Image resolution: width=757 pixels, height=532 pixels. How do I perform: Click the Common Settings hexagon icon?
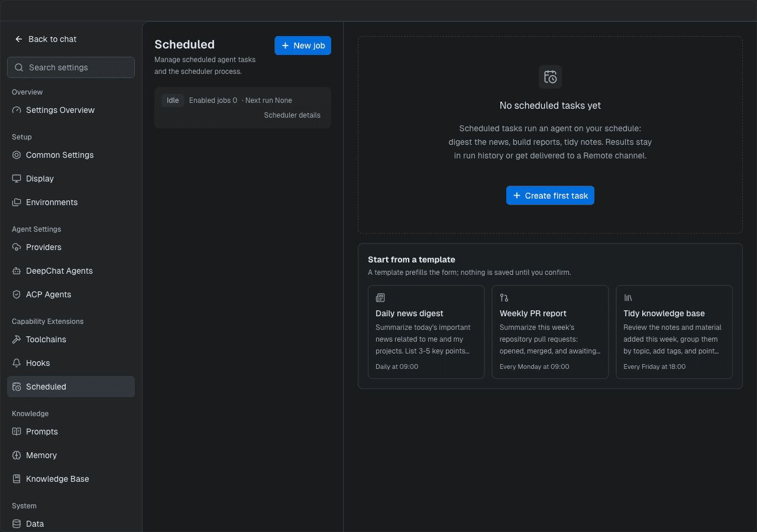click(17, 155)
